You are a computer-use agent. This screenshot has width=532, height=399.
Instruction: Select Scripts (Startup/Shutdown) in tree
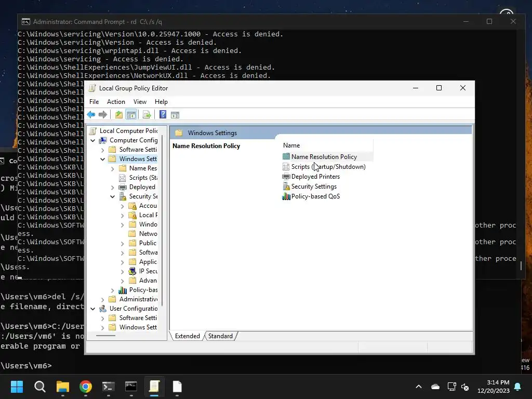[138, 178]
